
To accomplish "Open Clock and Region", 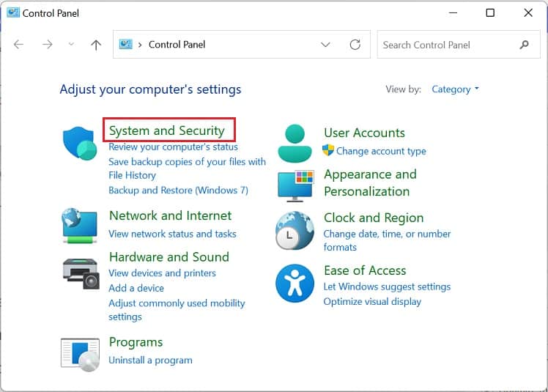I will pos(374,218).
